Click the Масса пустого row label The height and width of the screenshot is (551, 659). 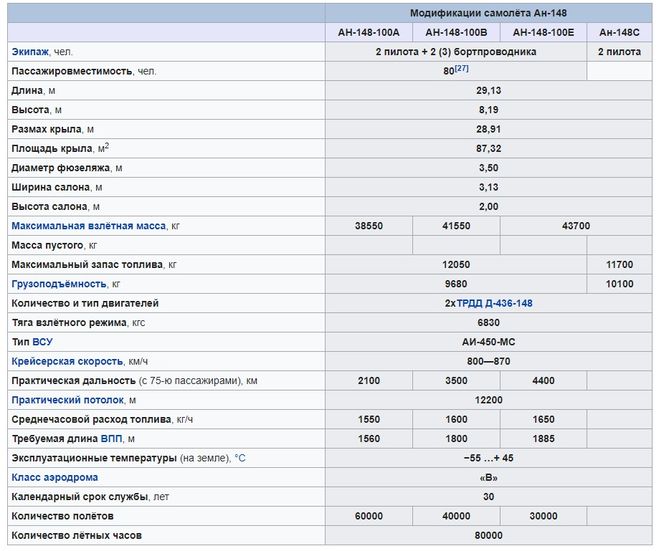(54, 245)
